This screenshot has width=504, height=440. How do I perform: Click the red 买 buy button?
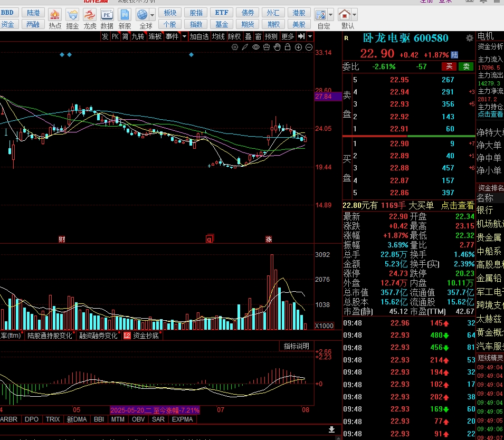point(449,66)
